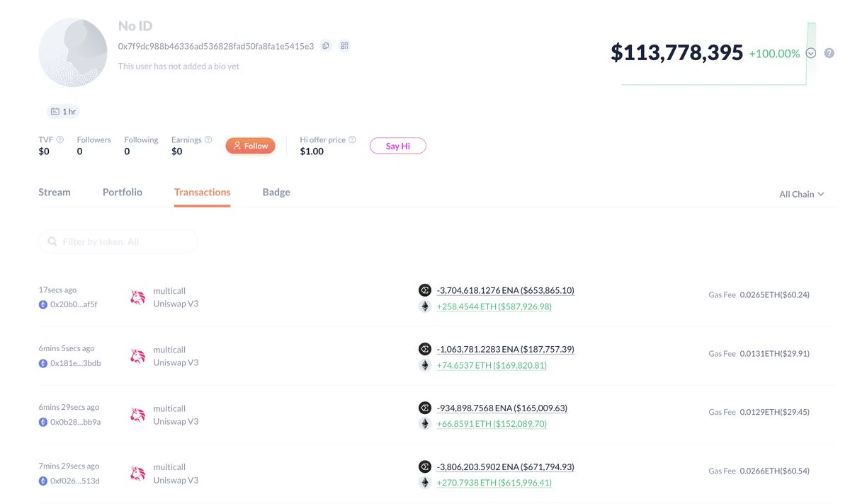850x504 pixels.
Task: Switch to the Portfolio tab
Action: coord(123,193)
